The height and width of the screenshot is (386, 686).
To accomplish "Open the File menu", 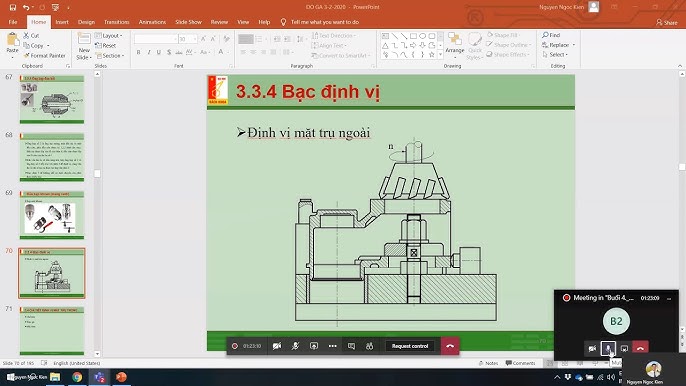I will tap(13, 22).
